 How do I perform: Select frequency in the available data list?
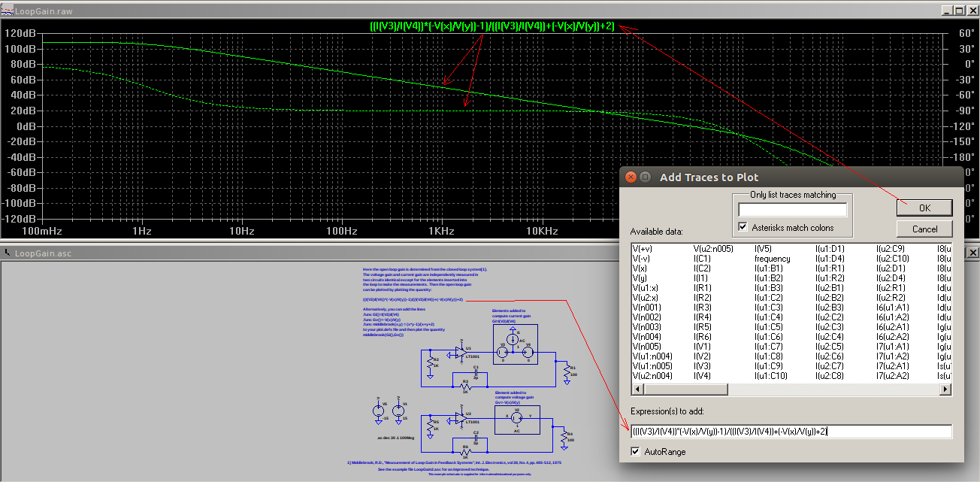tap(772, 258)
